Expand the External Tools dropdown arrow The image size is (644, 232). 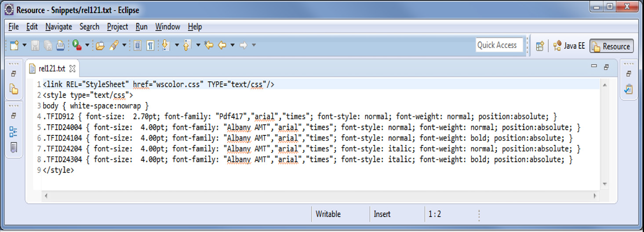click(87, 45)
